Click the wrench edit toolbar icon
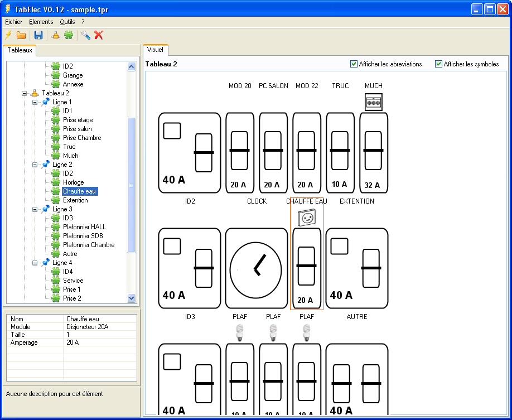This screenshot has height=420, width=512. point(86,35)
